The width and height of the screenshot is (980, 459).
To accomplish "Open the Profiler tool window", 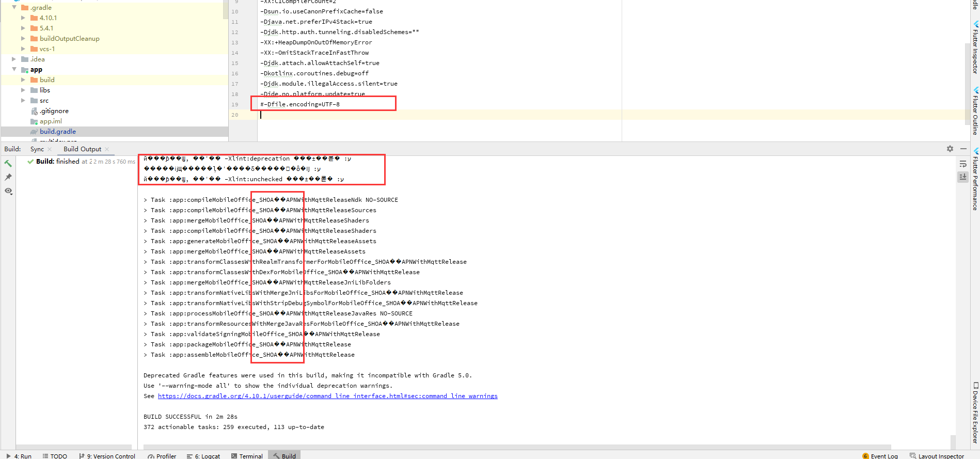I will (162, 456).
